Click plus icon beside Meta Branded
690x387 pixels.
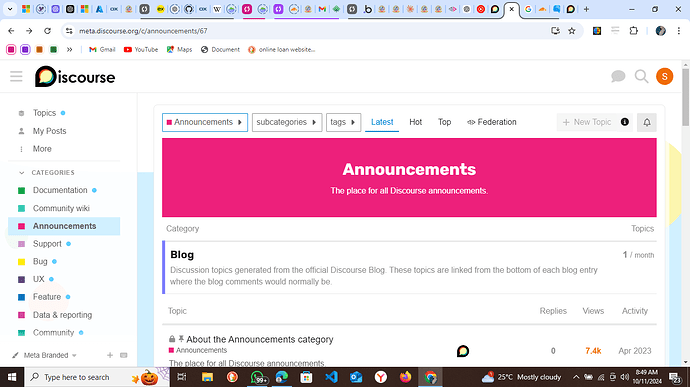[x=110, y=355]
